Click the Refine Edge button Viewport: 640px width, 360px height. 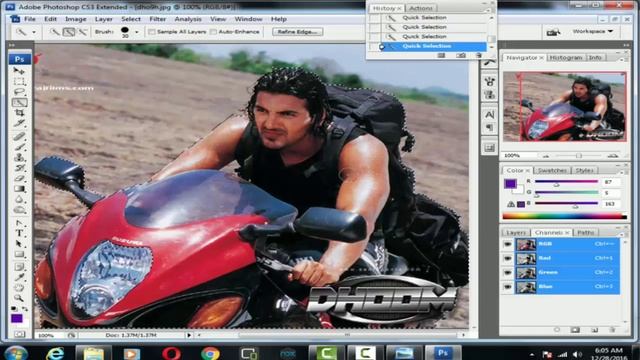pyautogui.click(x=298, y=32)
